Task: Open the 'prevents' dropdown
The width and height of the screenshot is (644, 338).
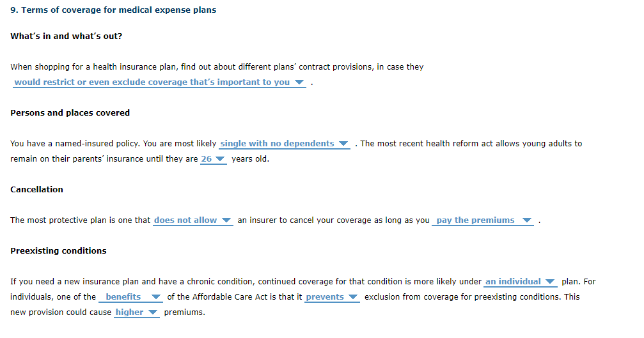Action: (332, 297)
